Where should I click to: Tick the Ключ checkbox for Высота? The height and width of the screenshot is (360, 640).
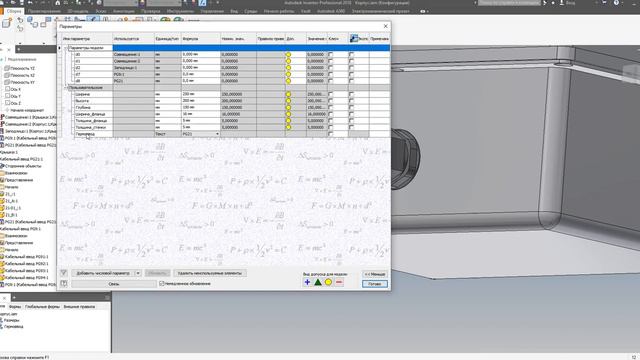point(331,101)
